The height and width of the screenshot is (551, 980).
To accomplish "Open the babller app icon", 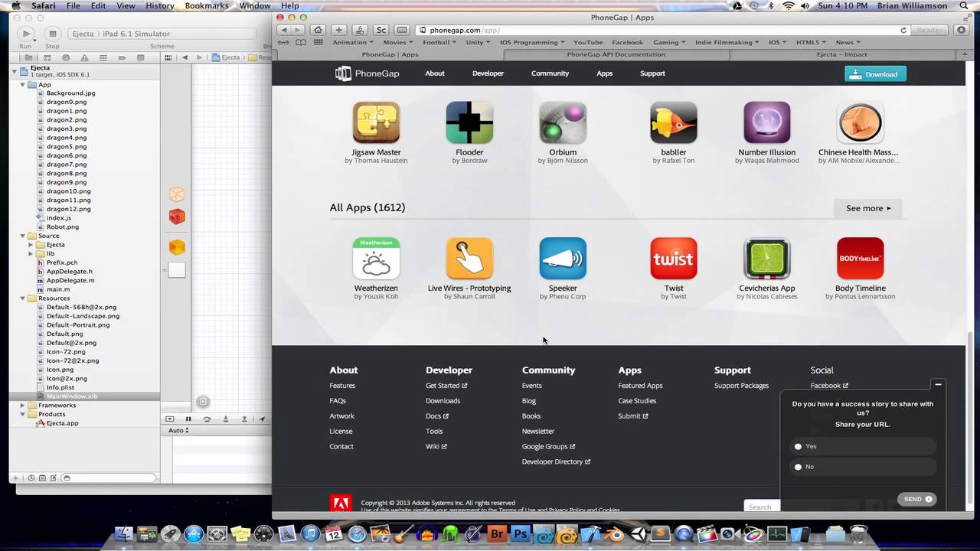I will [674, 122].
